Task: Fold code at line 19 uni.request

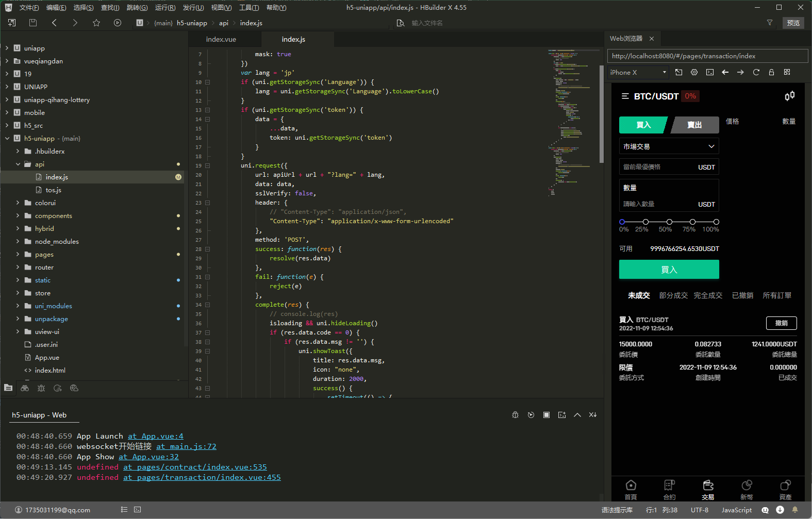Action: tap(207, 165)
